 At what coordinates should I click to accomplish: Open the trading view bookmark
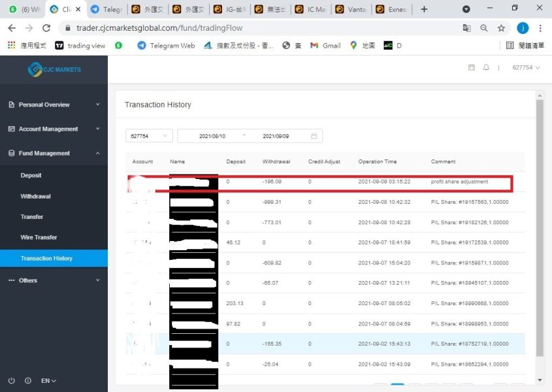click(80, 46)
